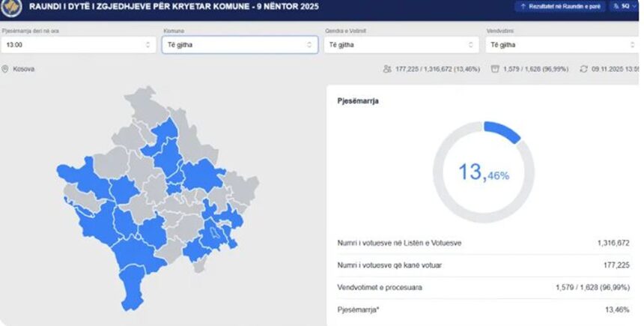
Task: Open the SQ language selector
Action: (625, 6)
